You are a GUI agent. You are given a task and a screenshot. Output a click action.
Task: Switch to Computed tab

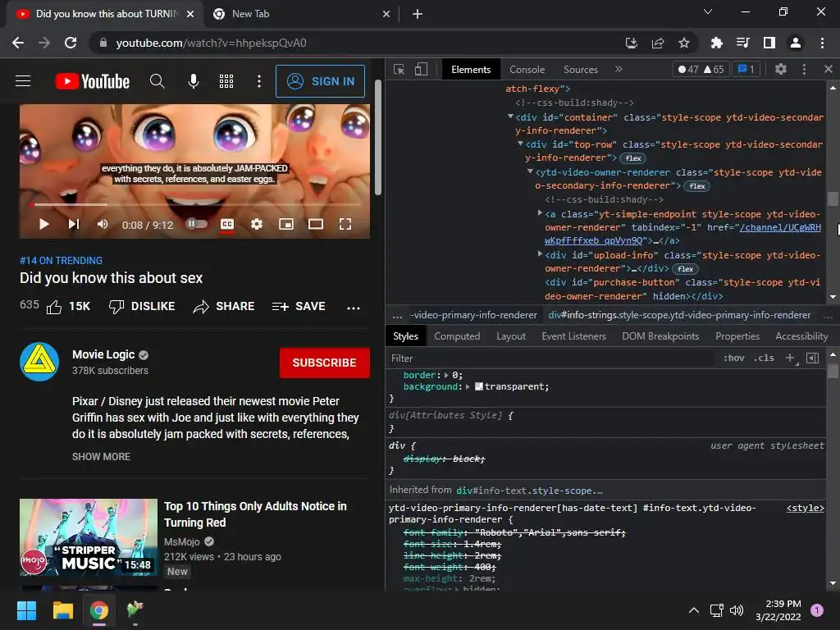[457, 336]
